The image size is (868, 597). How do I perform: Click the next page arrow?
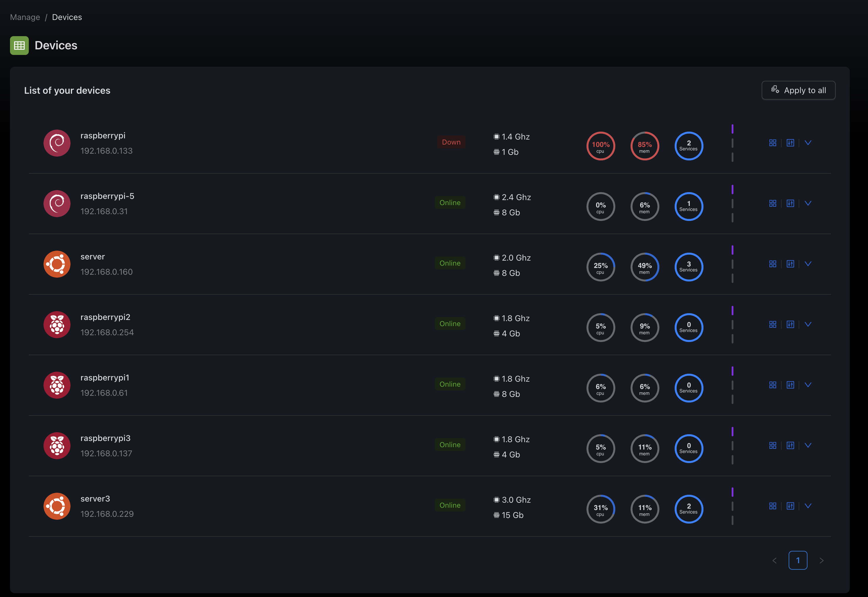(x=821, y=560)
